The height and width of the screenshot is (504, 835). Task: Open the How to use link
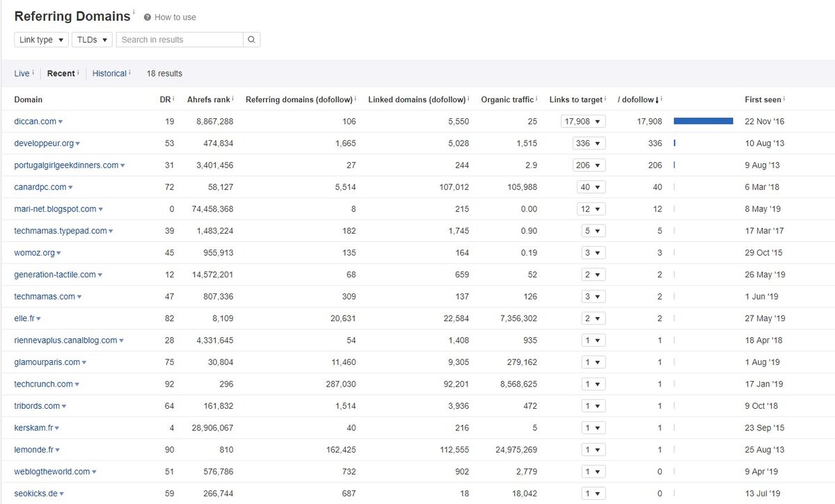(x=175, y=17)
